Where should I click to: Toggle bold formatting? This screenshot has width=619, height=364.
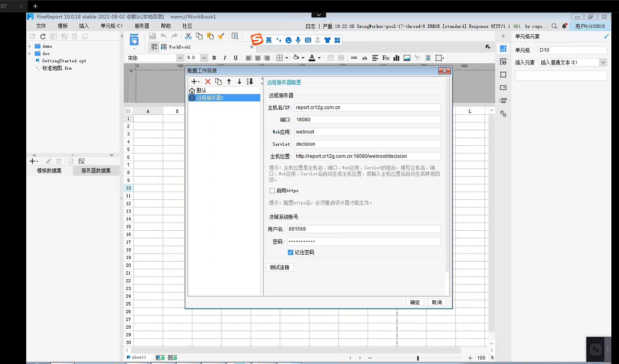214,58
